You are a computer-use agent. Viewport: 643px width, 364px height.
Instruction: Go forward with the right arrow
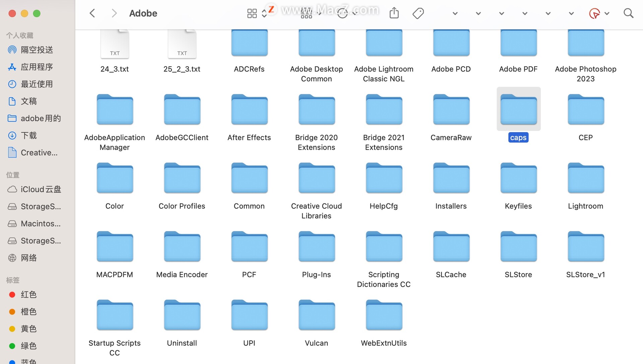(114, 13)
